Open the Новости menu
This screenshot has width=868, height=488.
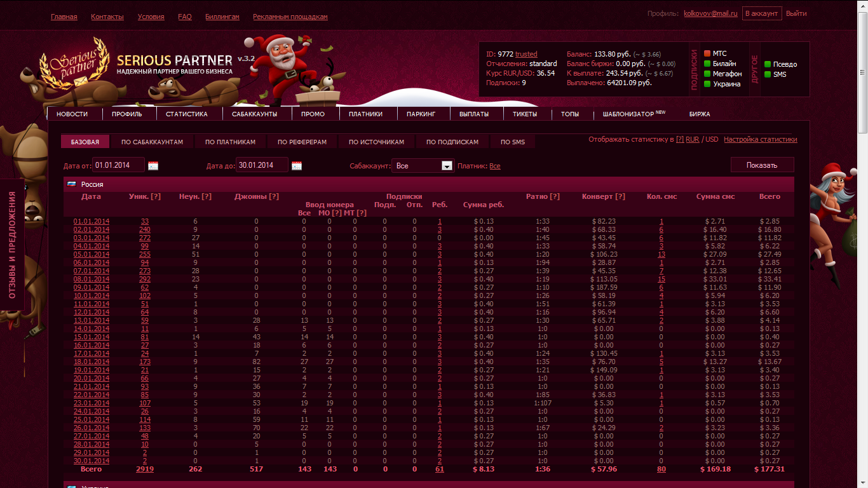(72, 114)
